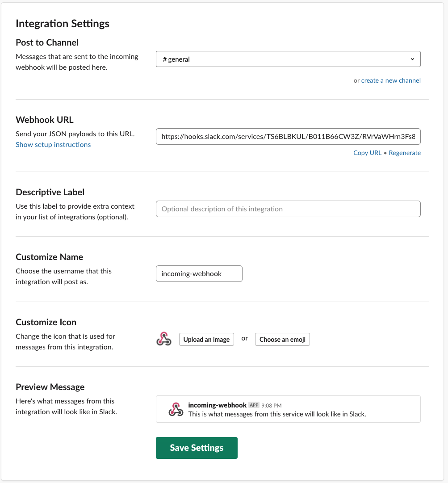
Task: Click the preview message text line
Action: 277,414
